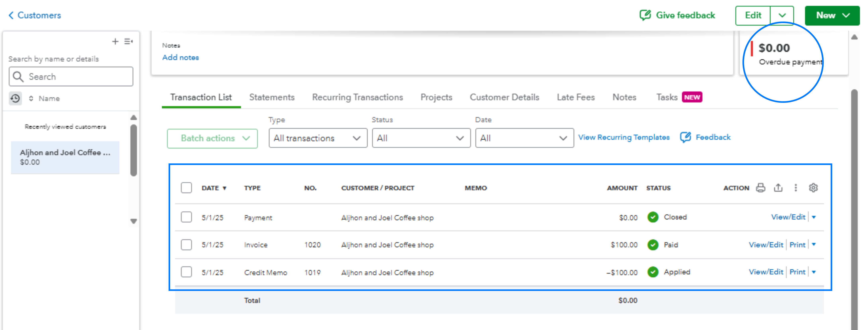Click Print on Credit Memo row
868x330 pixels.
tap(797, 272)
